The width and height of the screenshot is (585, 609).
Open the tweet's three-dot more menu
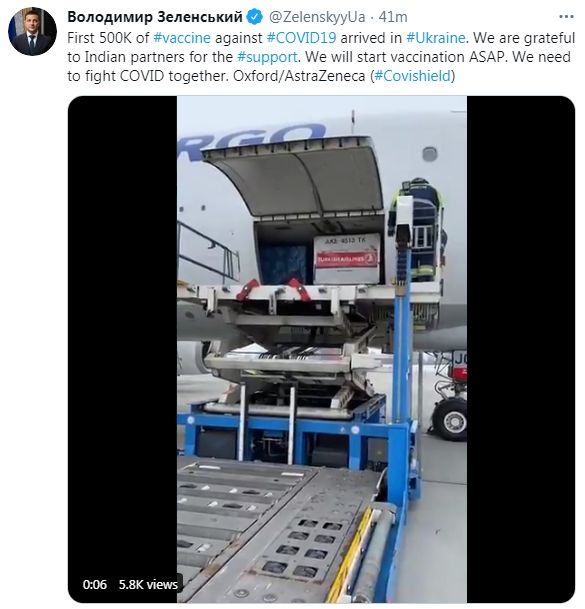[x=566, y=17]
